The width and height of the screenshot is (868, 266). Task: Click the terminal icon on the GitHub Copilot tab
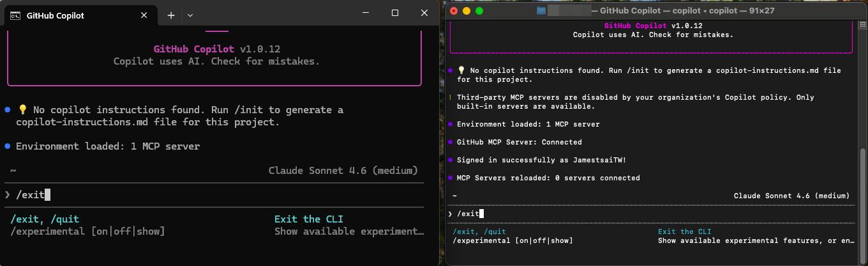[x=15, y=15]
